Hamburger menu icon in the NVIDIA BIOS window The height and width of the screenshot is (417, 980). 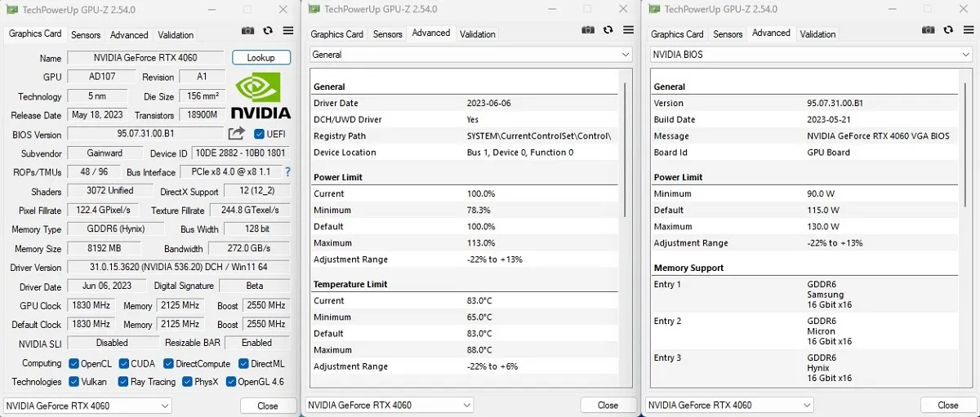click(968, 29)
